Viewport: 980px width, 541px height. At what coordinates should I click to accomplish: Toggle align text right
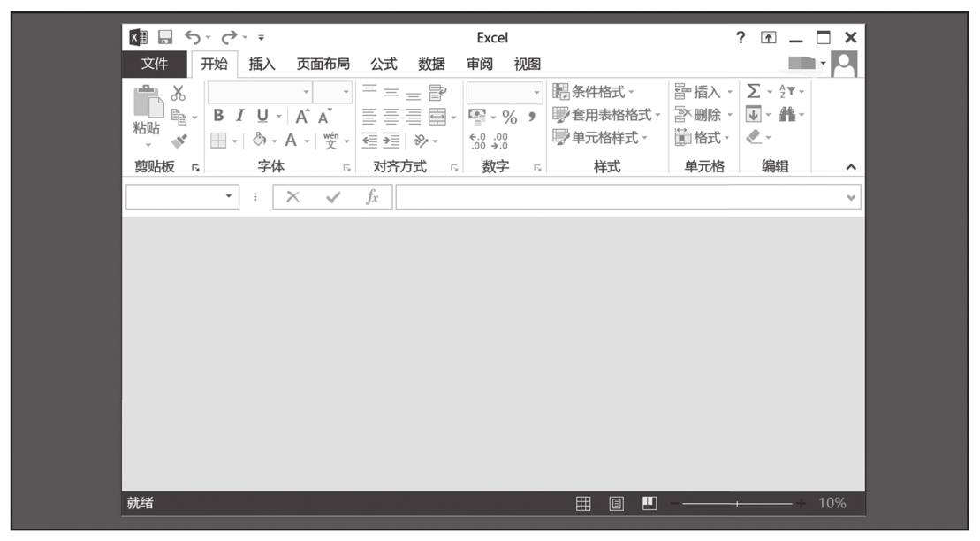tap(414, 117)
